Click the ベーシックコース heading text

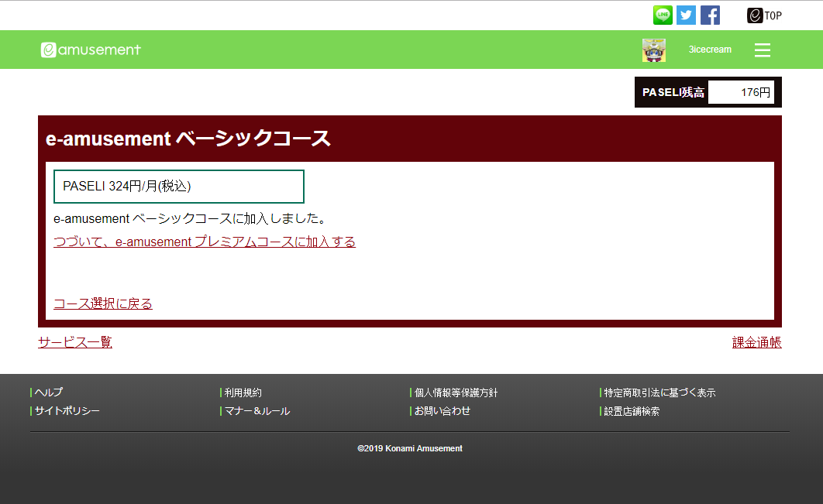(x=188, y=139)
